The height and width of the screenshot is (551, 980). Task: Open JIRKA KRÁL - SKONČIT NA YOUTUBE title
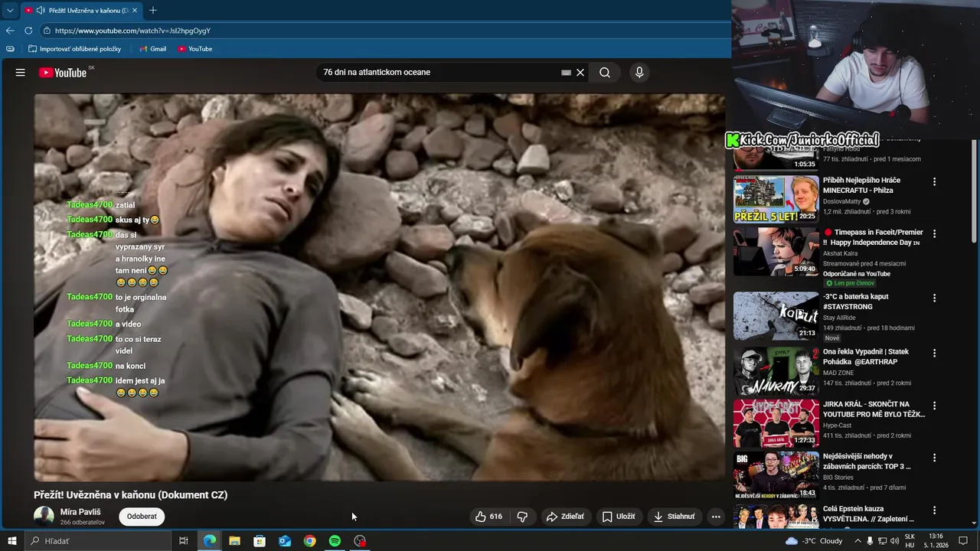(874, 409)
